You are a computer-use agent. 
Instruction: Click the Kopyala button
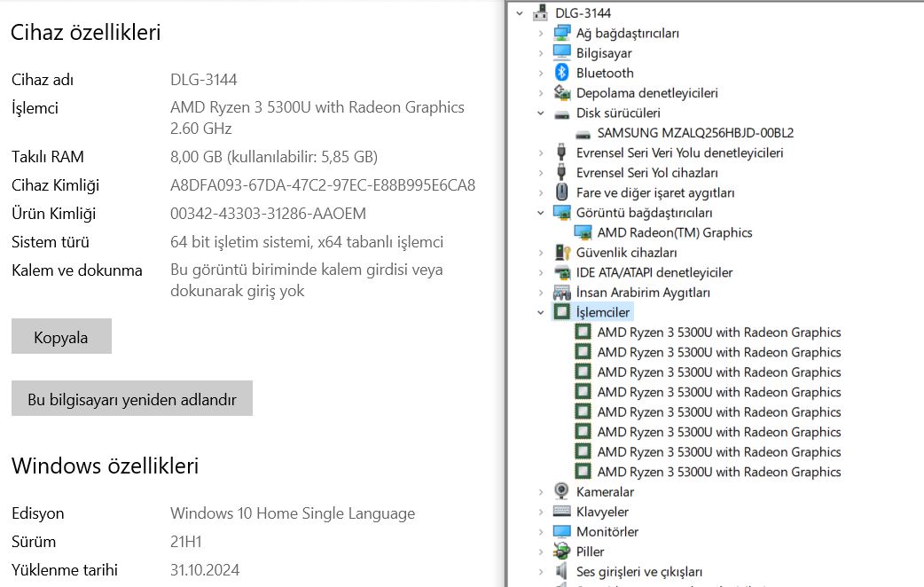(61, 337)
